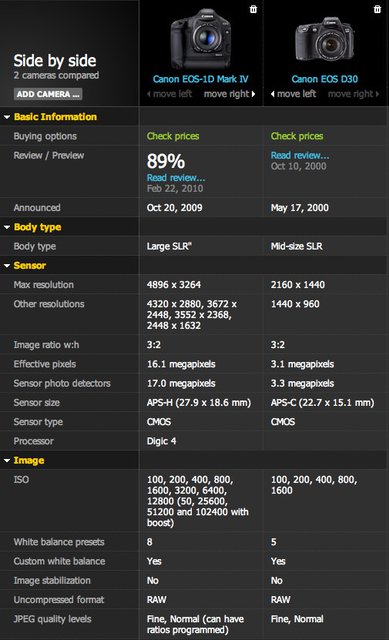Click 'APS-H (27.9 x 18.6 mm)' sensor size
Viewport: 389px width, 640px height.
(x=199, y=402)
